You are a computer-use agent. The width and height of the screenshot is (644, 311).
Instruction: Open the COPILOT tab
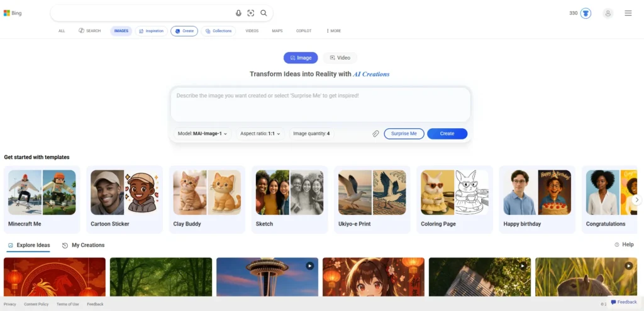click(304, 31)
